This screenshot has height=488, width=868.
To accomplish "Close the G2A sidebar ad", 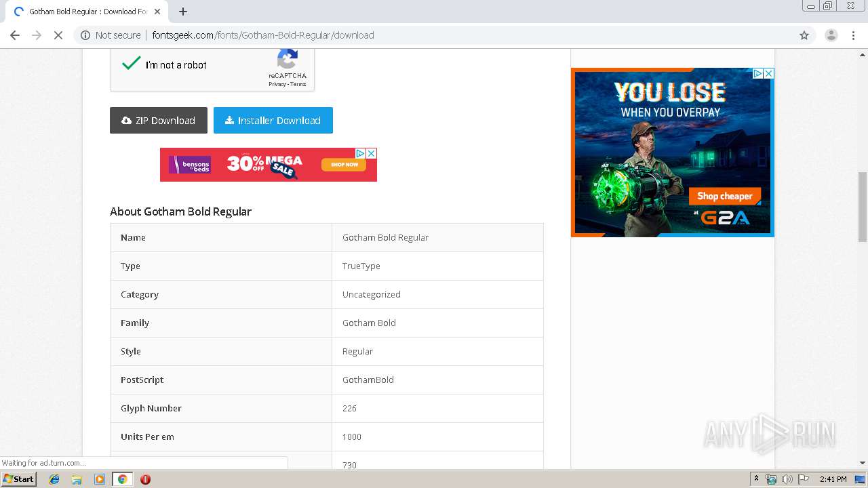I will (769, 73).
